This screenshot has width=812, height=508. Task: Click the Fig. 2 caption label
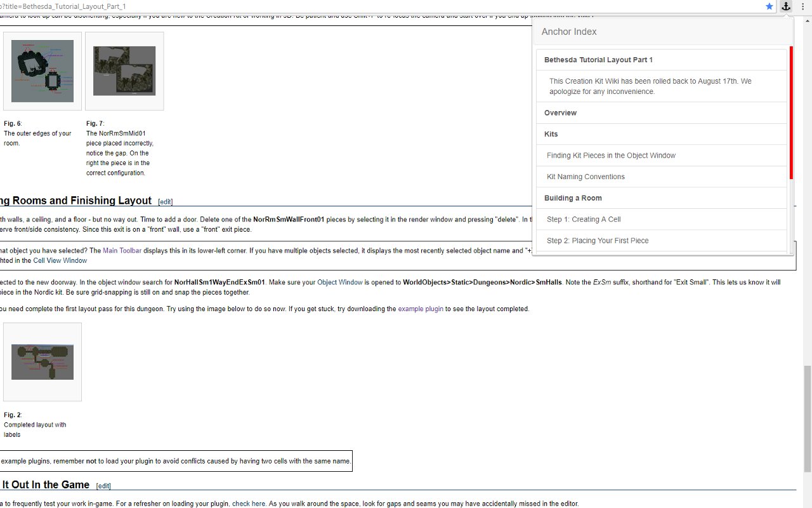pyautogui.click(x=13, y=415)
